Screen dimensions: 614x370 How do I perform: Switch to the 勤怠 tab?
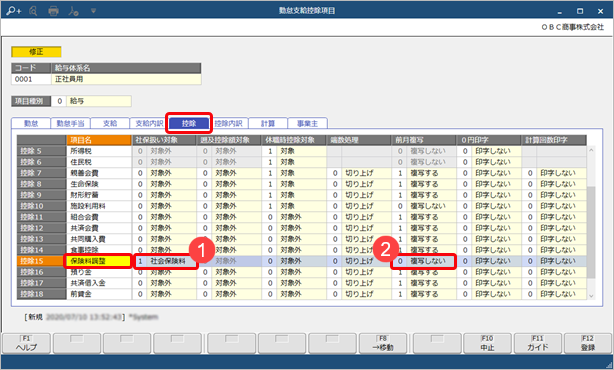(x=31, y=123)
